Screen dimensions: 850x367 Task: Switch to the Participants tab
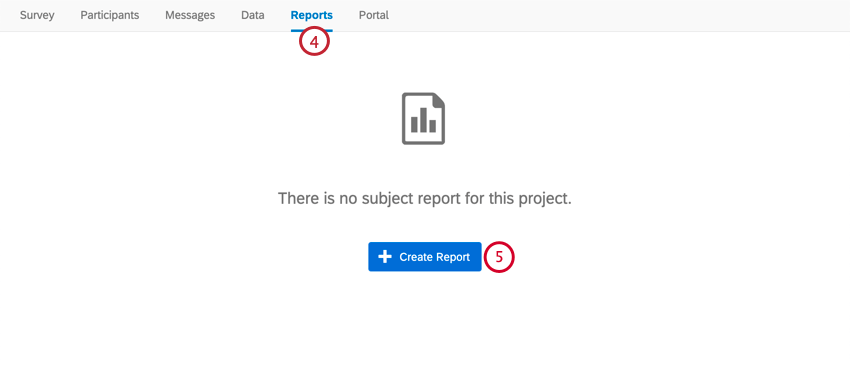110,15
